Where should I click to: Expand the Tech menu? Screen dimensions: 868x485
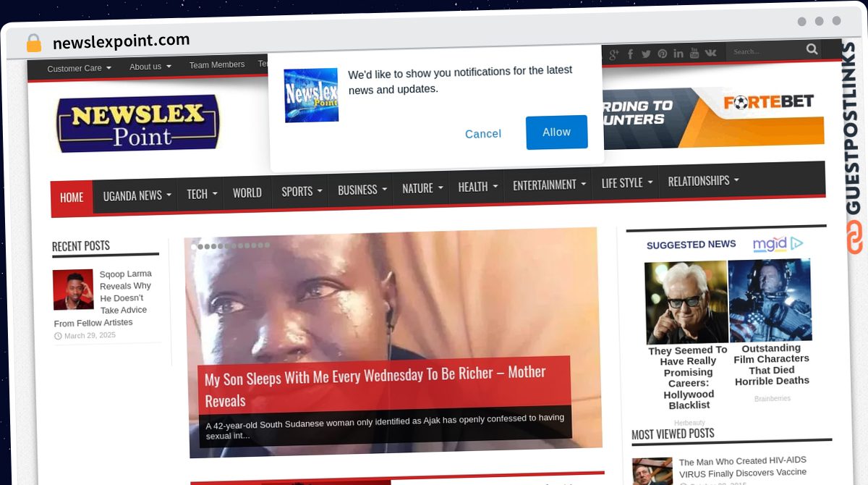coord(202,194)
